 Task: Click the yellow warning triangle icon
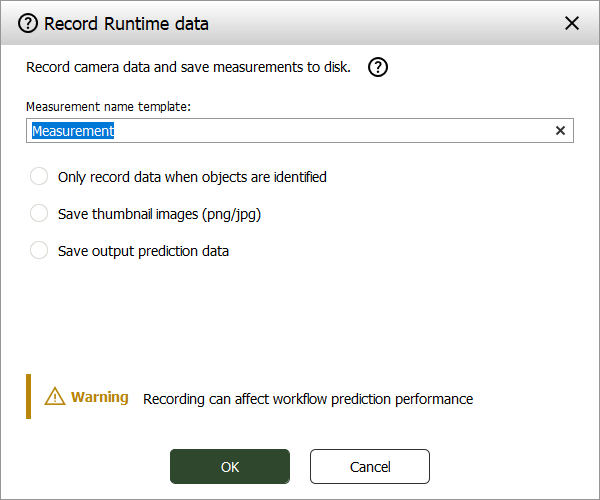(54, 397)
